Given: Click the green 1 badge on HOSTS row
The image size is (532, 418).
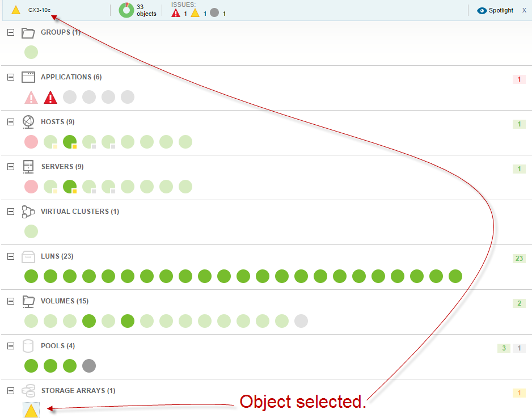Looking at the screenshot, I should (518, 124).
